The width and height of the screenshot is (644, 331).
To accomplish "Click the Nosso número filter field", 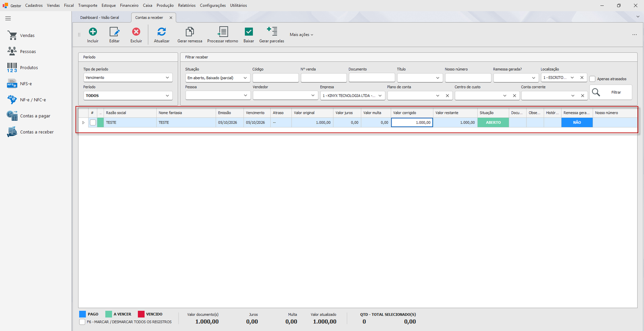I will pyautogui.click(x=468, y=78).
